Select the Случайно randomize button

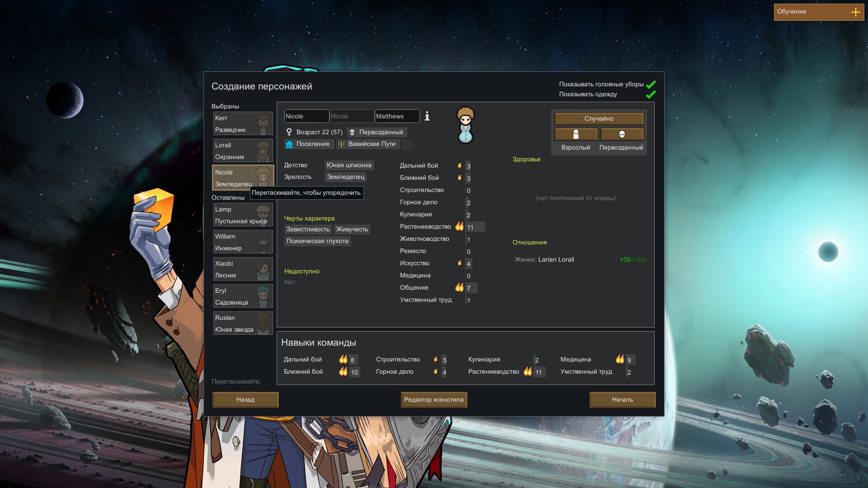[598, 118]
